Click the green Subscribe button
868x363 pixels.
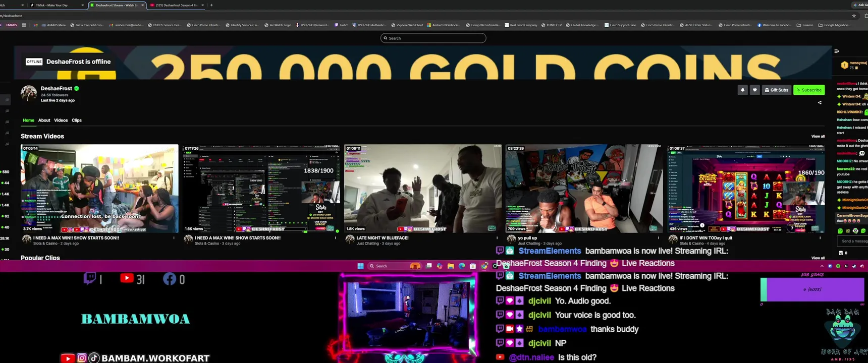point(809,90)
